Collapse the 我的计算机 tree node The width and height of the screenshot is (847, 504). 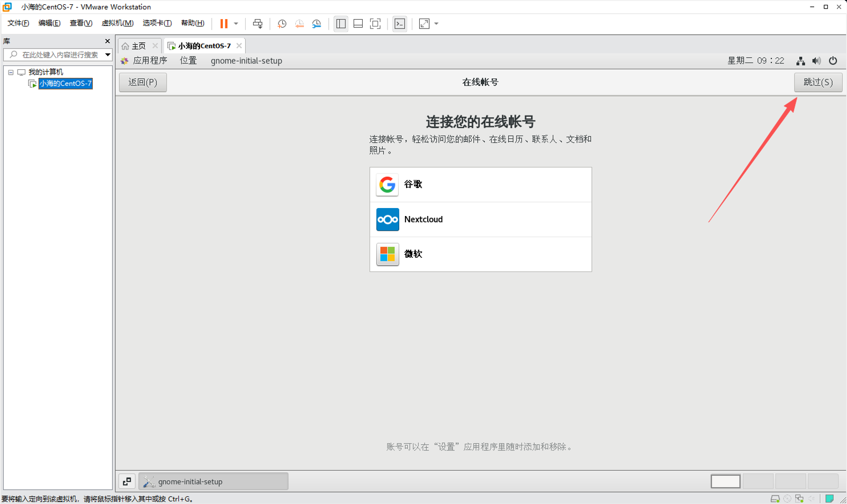pyautogui.click(x=11, y=73)
